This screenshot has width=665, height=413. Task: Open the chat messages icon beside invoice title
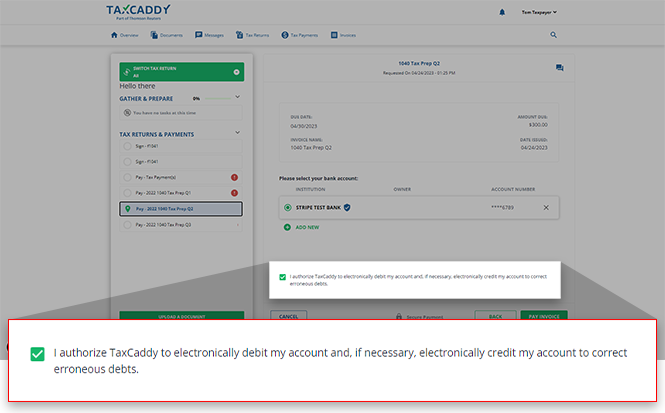point(560,68)
